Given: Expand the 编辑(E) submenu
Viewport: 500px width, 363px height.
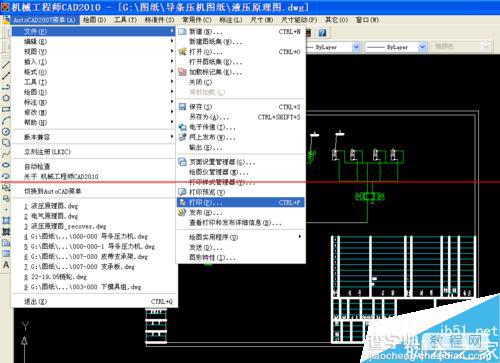Looking at the screenshot, I should click(x=93, y=41).
